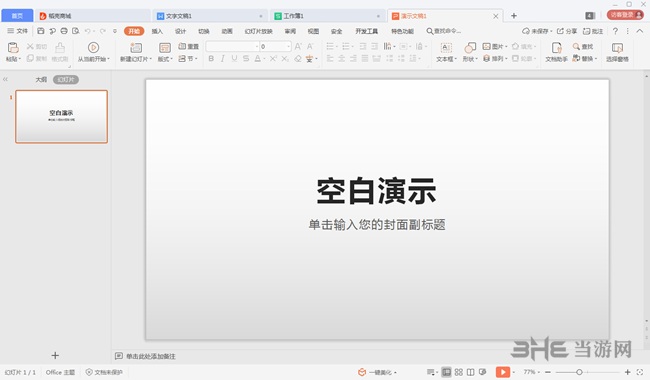650x380 pixels.
Task: Switch to Normal view in status bar
Action: coord(446,372)
